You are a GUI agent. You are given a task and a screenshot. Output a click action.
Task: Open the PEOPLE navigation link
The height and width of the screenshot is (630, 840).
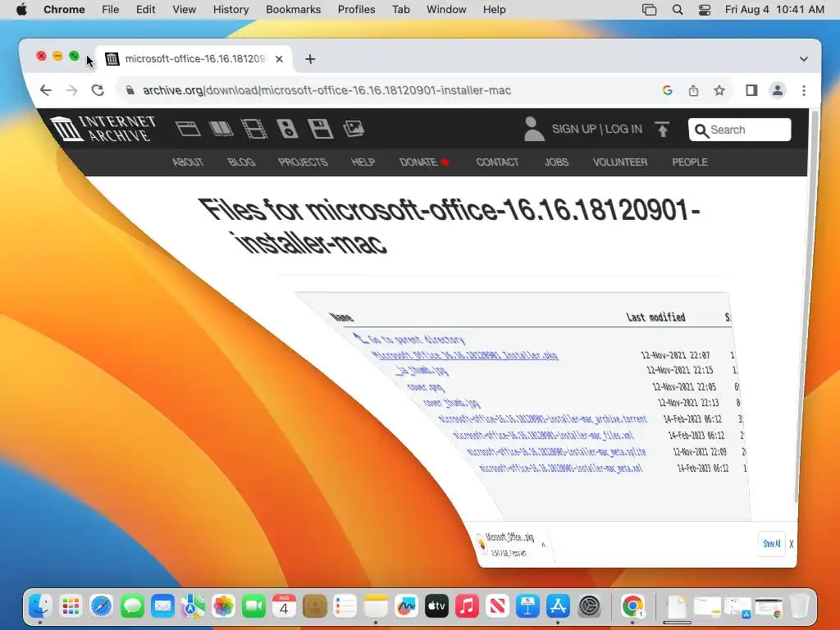click(690, 162)
